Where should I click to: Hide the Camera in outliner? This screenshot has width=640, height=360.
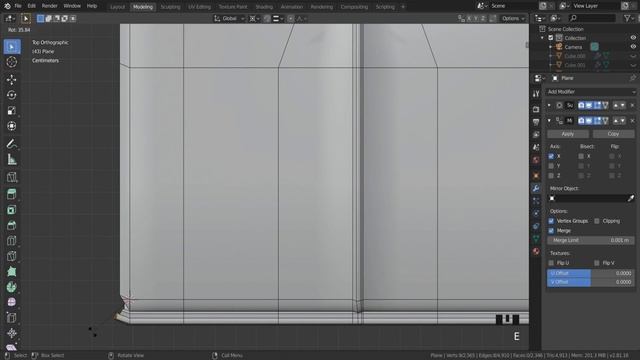click(x=633, y=47)
